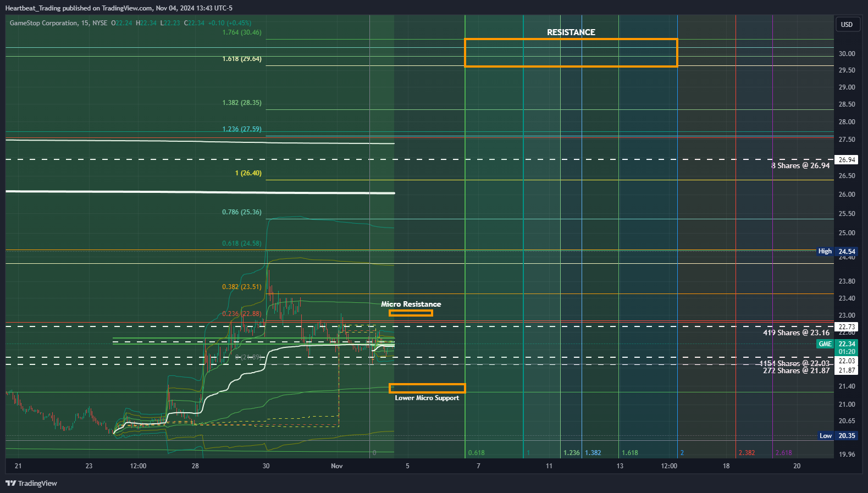Screen dimensions: 868x493
Task: Click the 272 Shares @ 21.87 label
Action: (797, 370)
